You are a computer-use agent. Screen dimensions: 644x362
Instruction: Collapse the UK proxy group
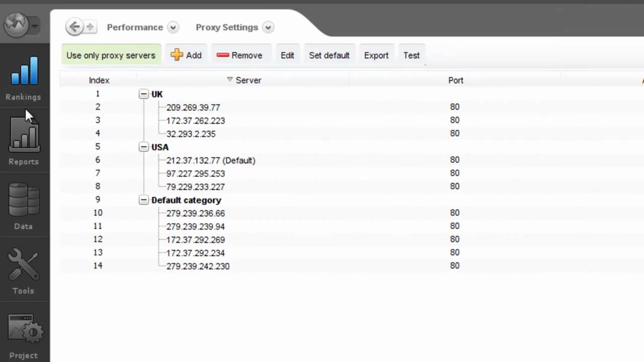[144, 94]
